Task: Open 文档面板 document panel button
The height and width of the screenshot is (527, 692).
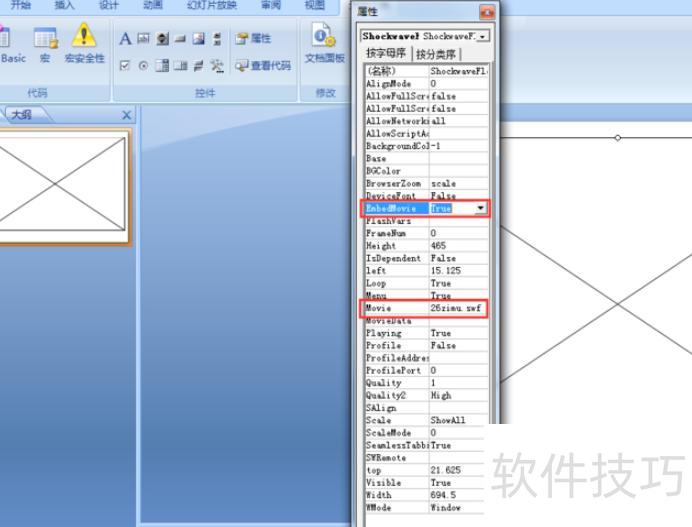Action: [324, 43]
